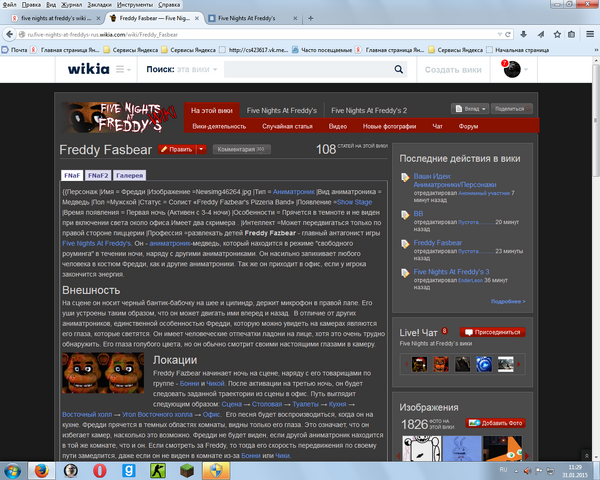Open the Закладки menu

[99, 5]
